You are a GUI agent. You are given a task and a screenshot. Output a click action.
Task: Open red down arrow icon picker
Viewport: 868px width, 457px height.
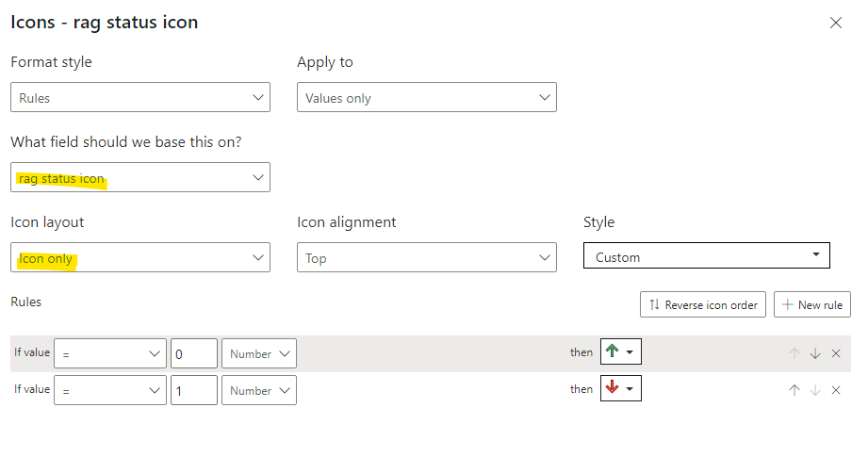pyautogui.click(x=620, y=388)
